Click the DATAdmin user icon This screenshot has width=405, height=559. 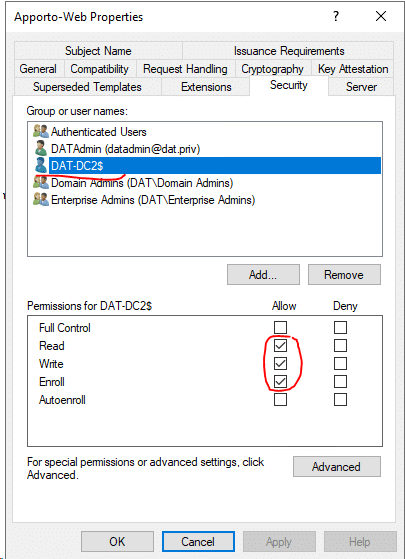(x=41, y=148)
